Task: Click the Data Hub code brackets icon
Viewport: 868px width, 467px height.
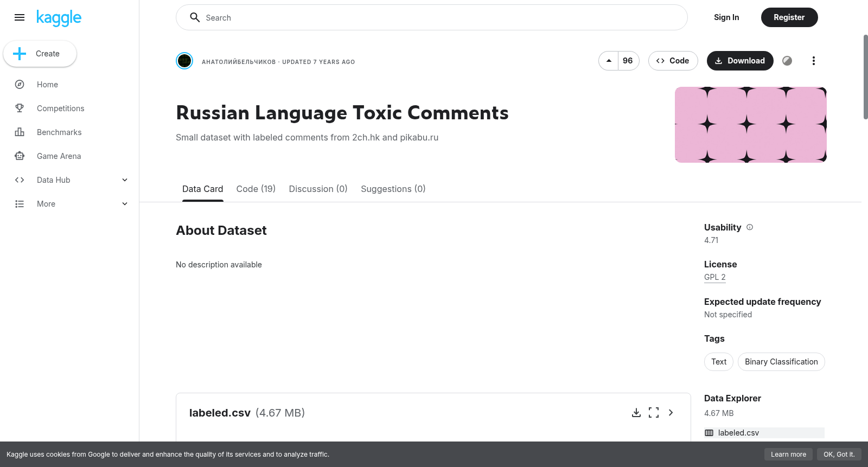Action: coord(20,180)
